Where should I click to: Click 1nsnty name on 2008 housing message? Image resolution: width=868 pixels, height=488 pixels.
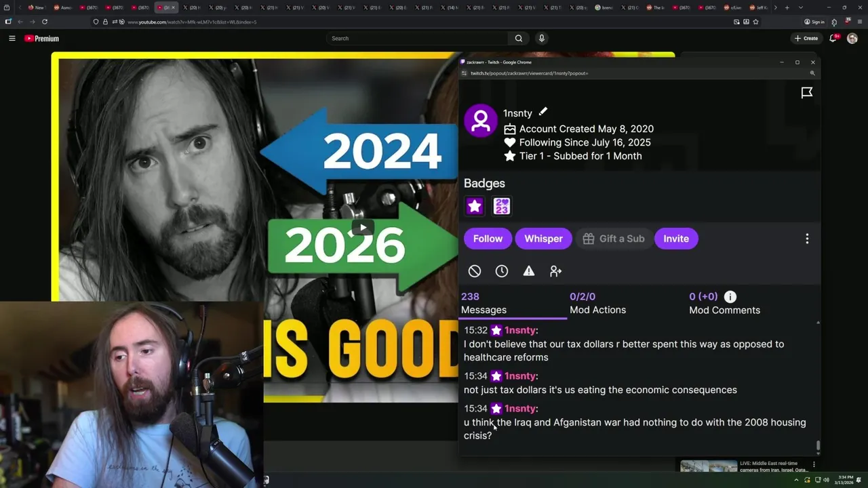click(520, 409)
